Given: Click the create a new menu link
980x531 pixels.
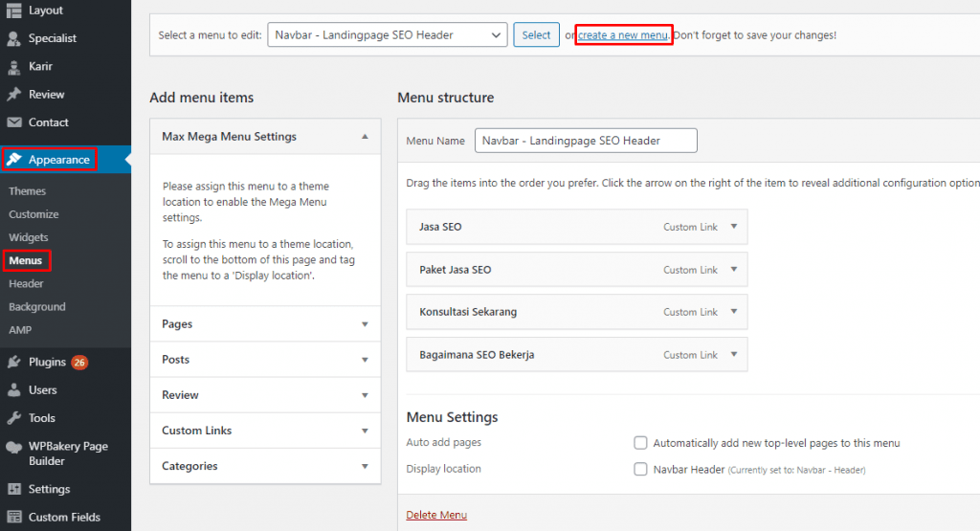Looking at the screenshot, I should click(x=623, y=35).
